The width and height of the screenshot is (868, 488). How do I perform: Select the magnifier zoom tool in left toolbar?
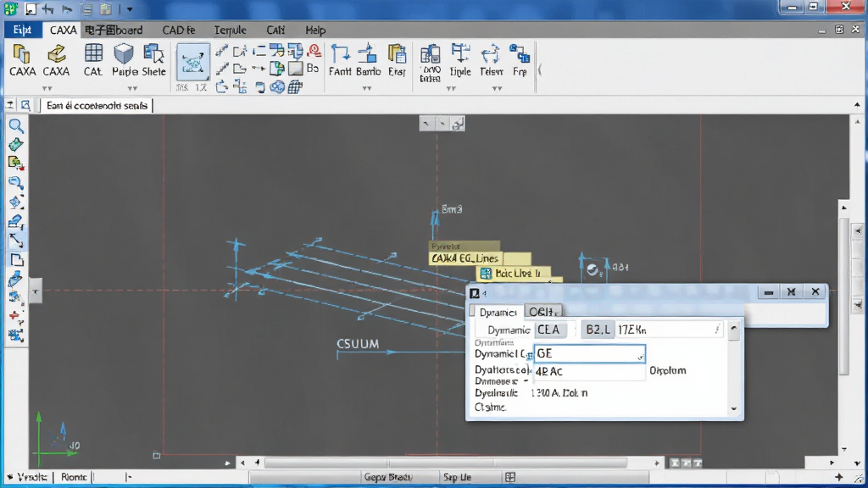click(16, 126)
